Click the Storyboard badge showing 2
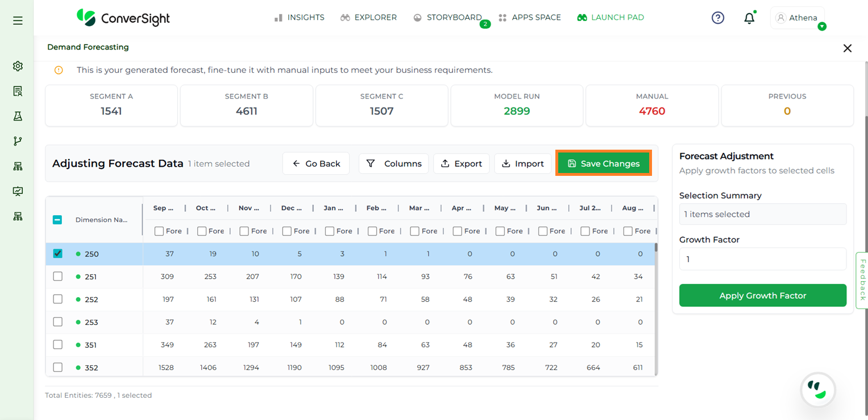This screenshot has height=420, width=868. (x=485, y=24)
